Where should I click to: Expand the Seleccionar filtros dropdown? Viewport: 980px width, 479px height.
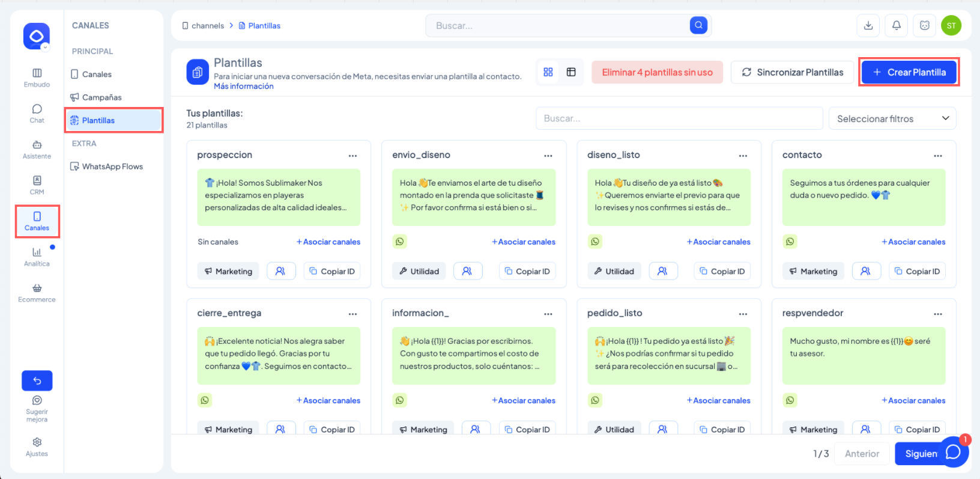(x=892, y=118)
